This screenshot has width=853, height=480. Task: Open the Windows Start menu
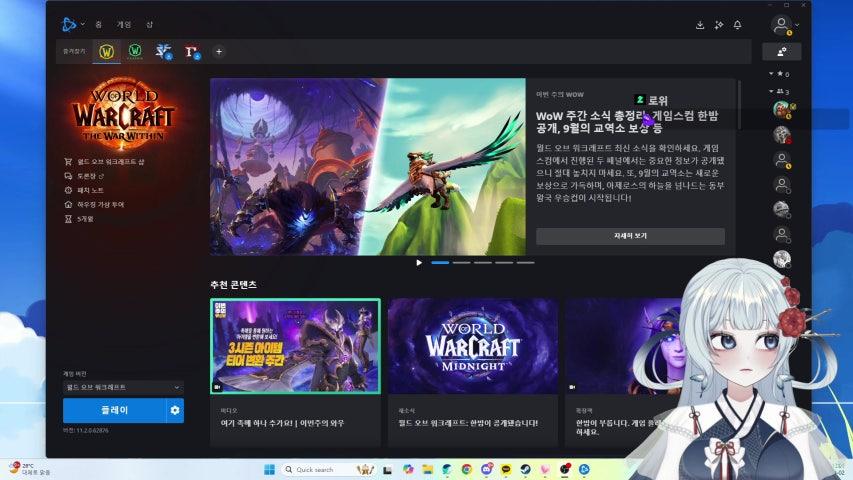(x=269, y=469)
